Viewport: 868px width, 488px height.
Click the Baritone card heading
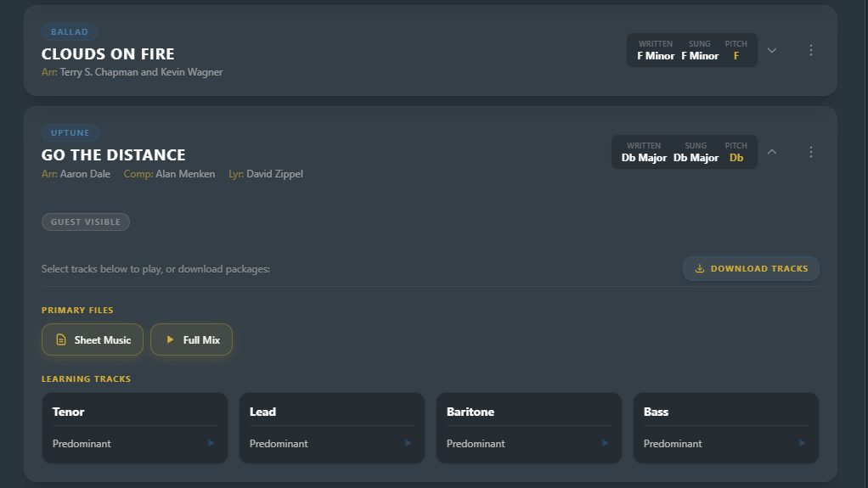470,412
